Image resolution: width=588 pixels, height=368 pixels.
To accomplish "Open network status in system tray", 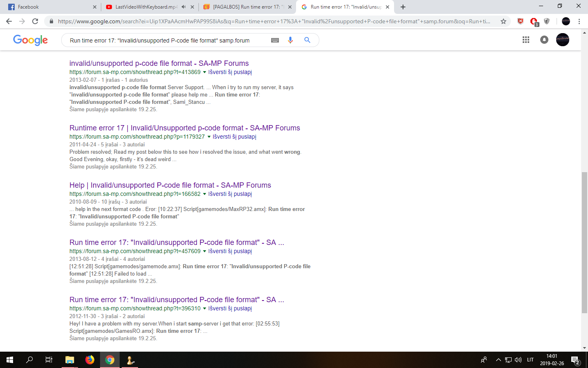I will [508, 360].
